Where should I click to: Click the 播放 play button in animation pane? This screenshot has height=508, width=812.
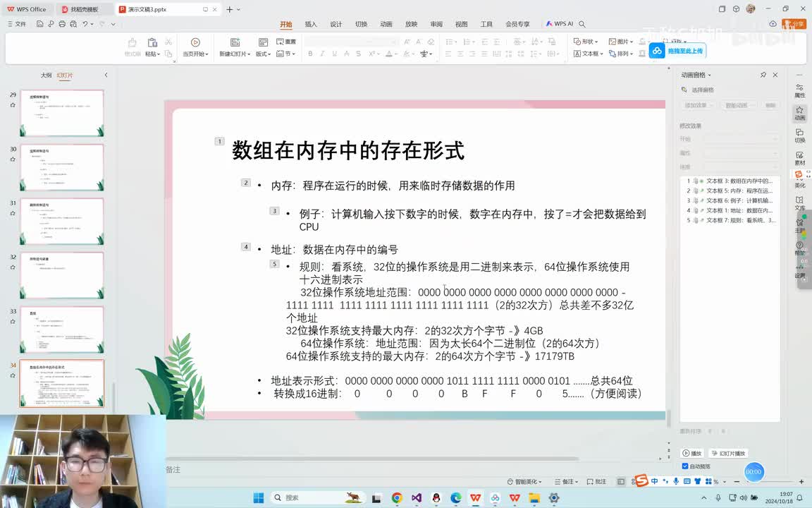tap(692, 453)
